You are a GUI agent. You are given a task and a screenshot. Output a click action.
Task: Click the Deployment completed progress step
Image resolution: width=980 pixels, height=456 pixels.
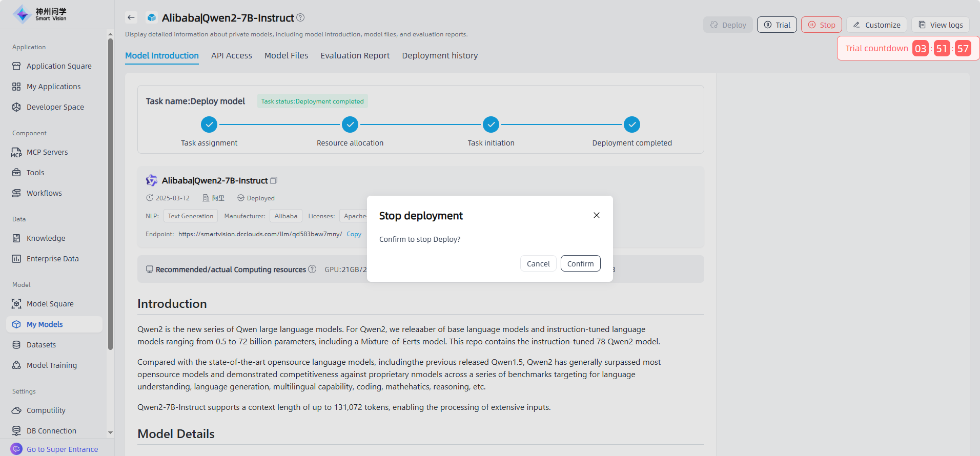[x=631, y=125]
